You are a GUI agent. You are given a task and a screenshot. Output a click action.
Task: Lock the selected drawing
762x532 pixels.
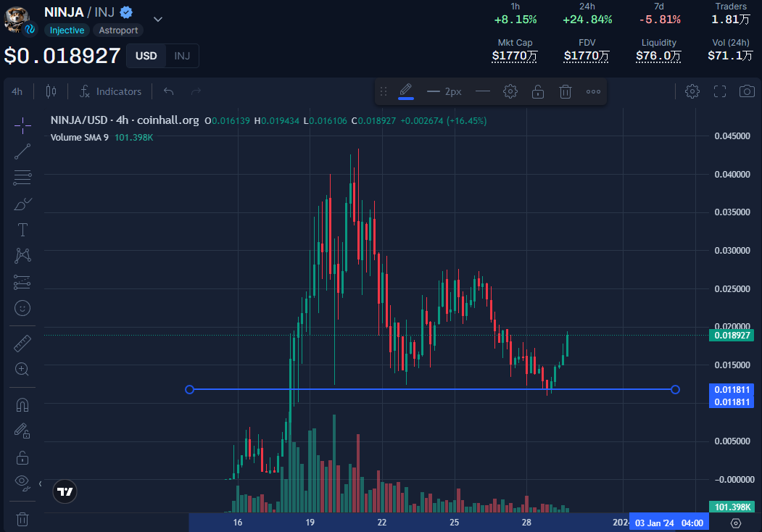coord(538,91)
